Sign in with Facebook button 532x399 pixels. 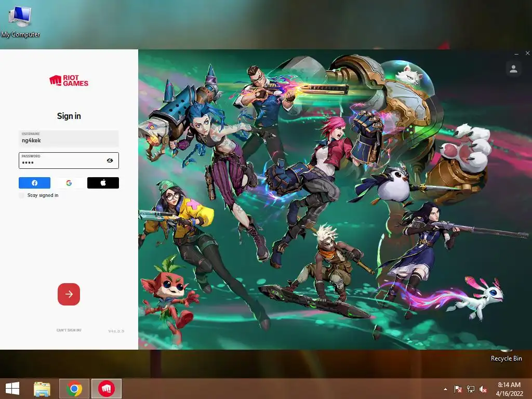[x=34, y=183]
